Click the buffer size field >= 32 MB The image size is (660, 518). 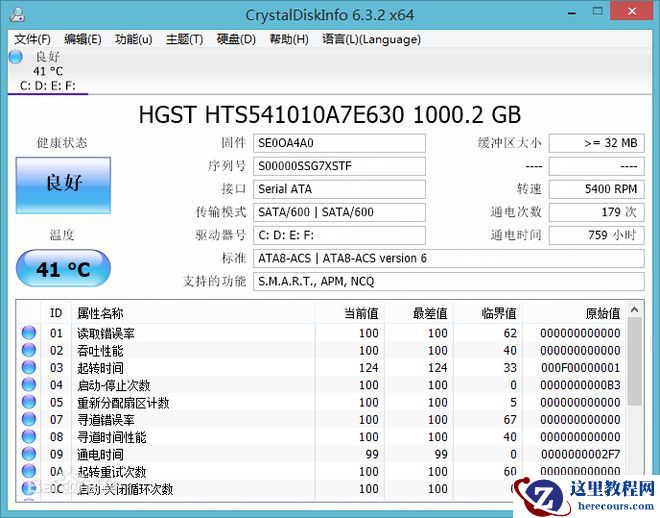point(597,143)
